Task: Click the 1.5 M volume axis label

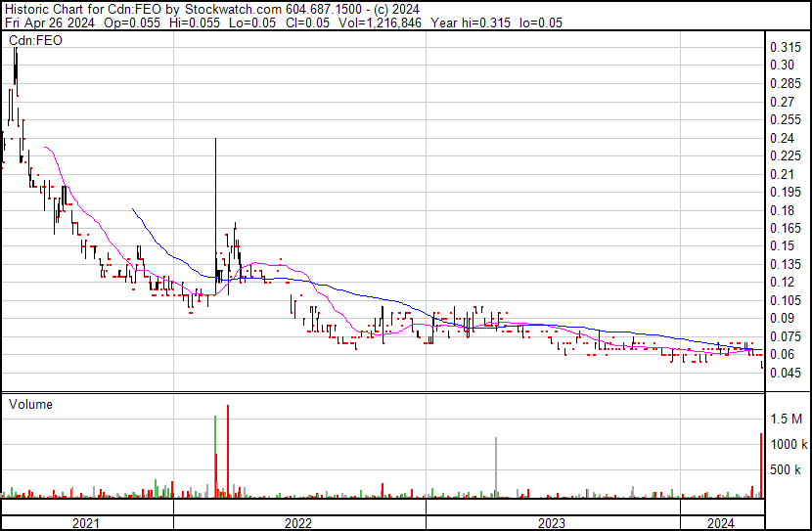Action: [786, 419]
